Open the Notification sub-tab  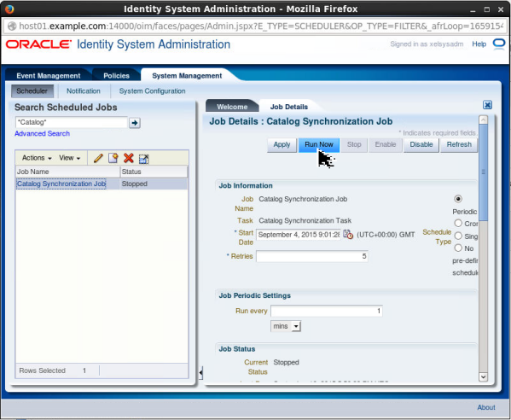point(84,91)
